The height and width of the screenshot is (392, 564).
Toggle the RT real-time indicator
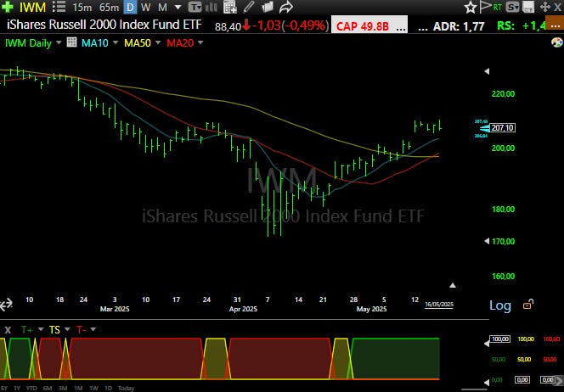pos(498,7)
